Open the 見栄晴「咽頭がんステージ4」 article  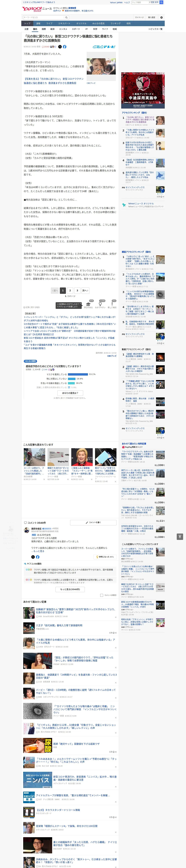coord(66,826)
